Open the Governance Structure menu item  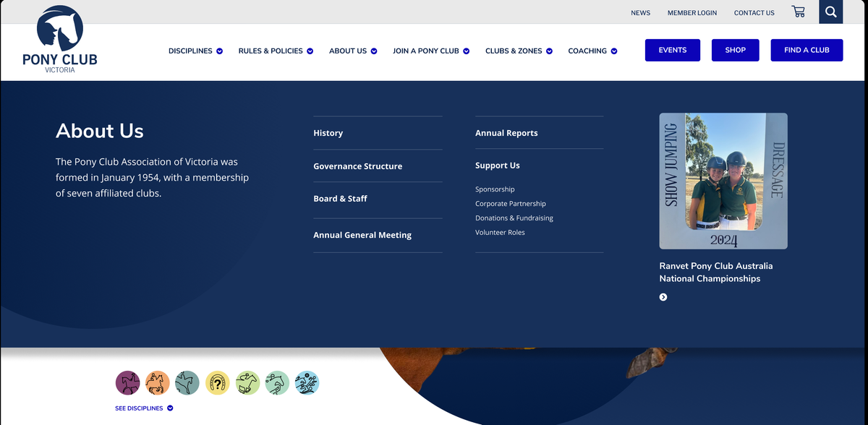point(357,166)
